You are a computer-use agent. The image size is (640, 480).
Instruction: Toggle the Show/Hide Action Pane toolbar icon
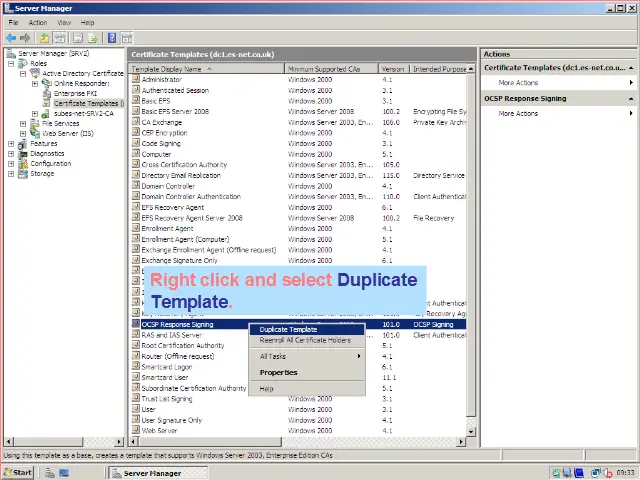[x=127, y=38]
